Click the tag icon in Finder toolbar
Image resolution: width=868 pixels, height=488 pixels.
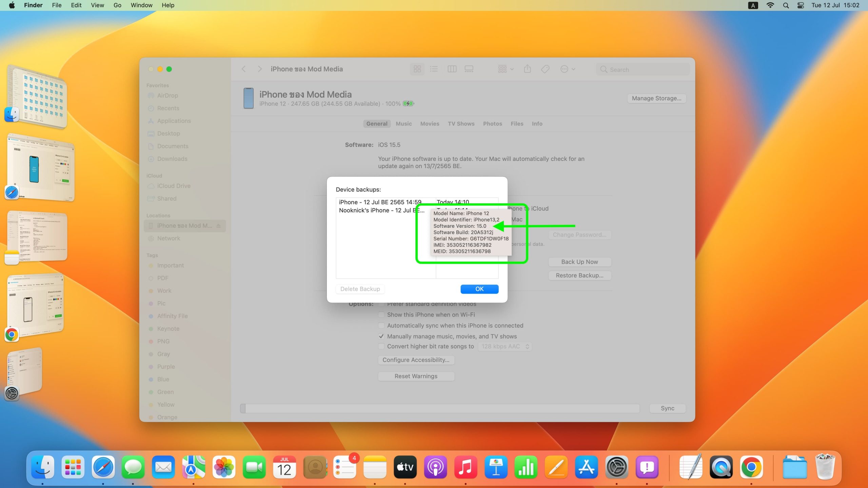pyautogui.click(x=545, y=69)
